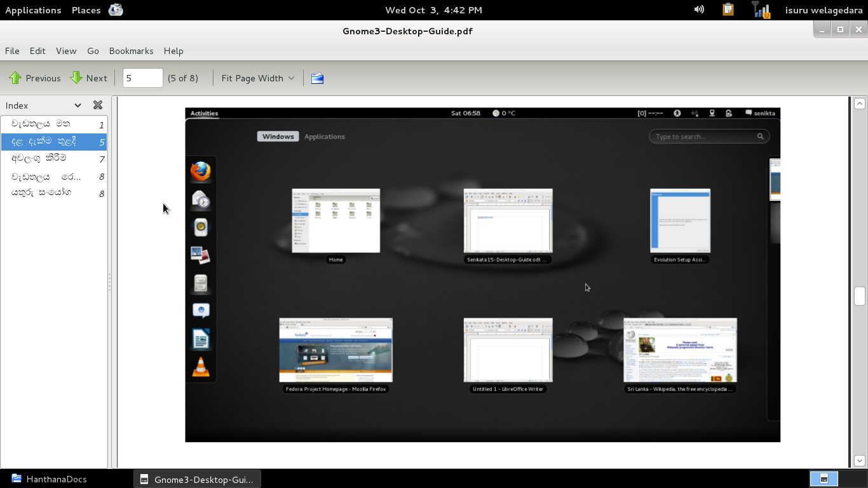
Task: Open the Applications menu in top panel
Action: coord(33,10)
